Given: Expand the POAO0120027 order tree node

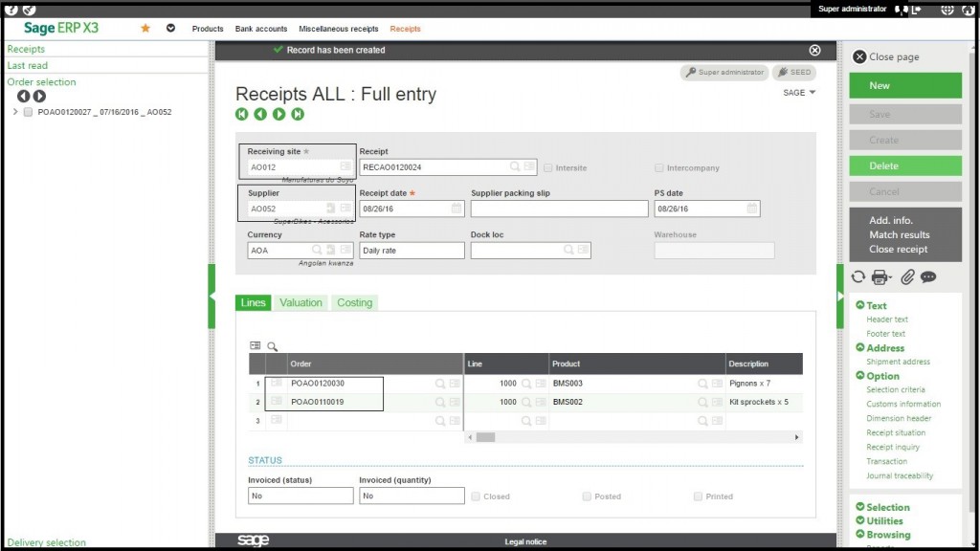Looking at the screenshot, I should (15, 112).
